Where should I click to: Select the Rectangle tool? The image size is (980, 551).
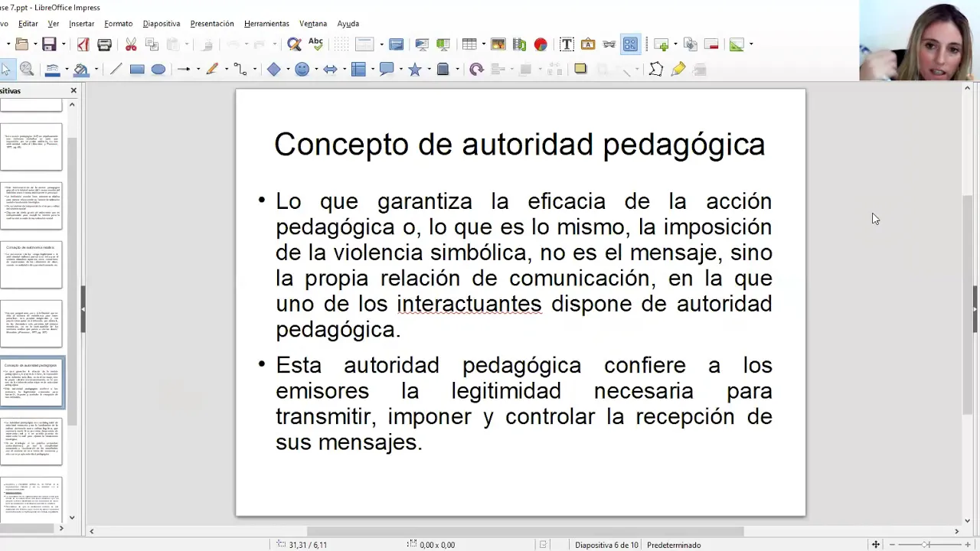click(137, 70)
